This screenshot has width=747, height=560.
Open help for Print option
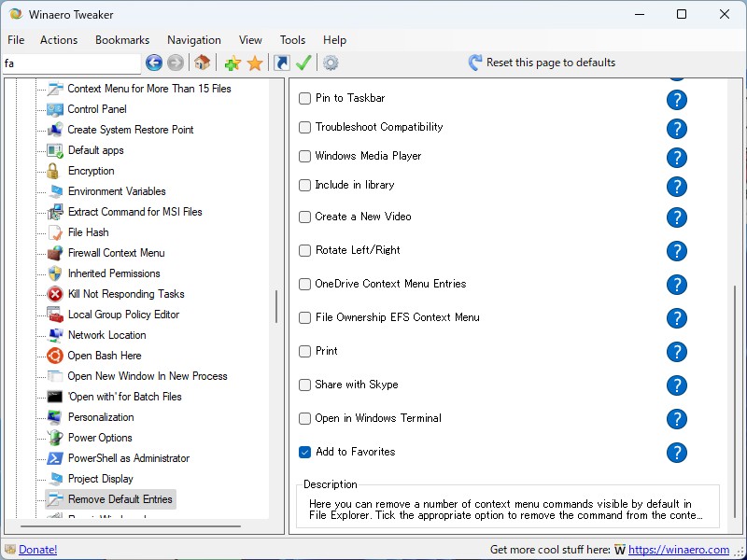[x=676, y=352]
